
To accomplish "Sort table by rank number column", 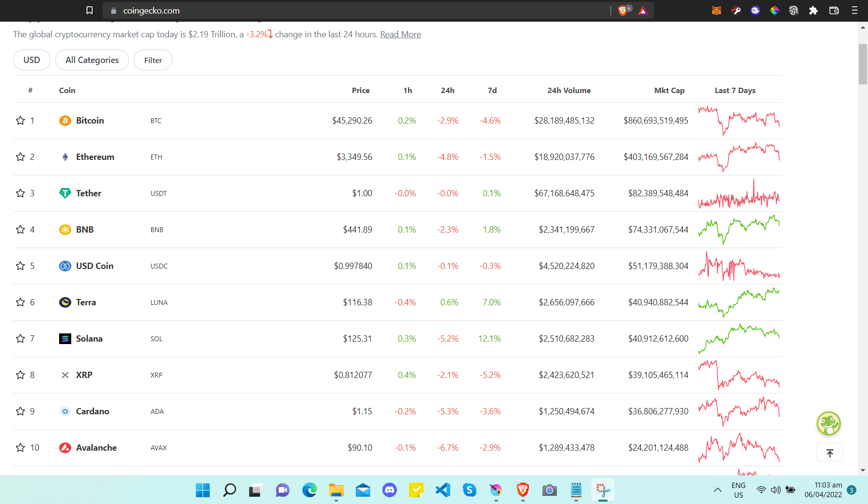I will pos(31,91).
